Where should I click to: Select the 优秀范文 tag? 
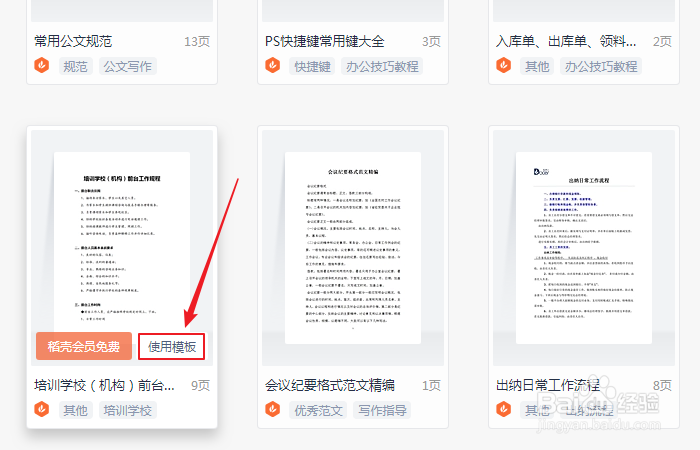tap(318, 410)
